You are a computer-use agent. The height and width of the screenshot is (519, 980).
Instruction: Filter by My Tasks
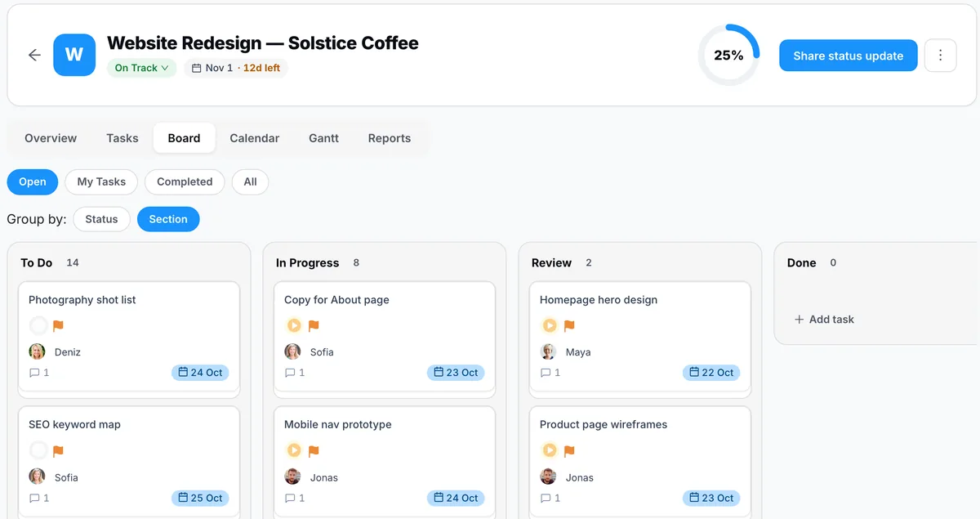[101, 181]
